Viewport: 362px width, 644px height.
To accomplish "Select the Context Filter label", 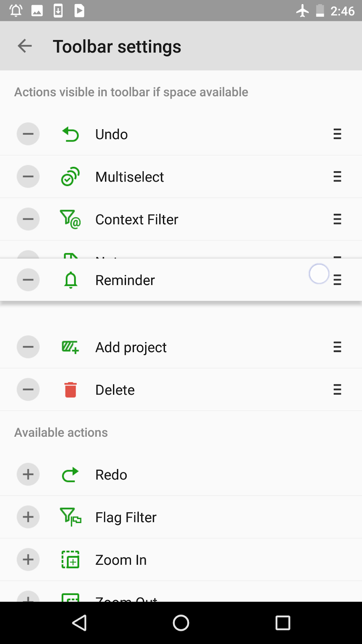I will [137, 219].
